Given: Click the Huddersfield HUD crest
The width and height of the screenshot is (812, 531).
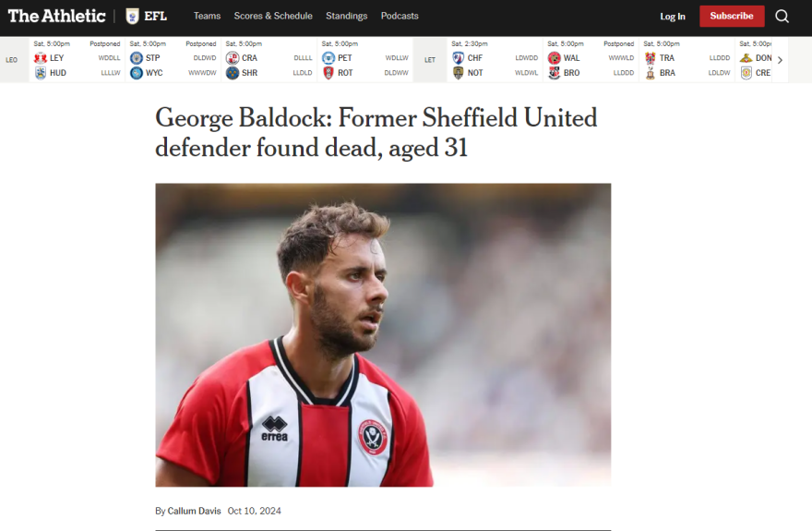Looking at the screenshot, I should coord(41,73).
